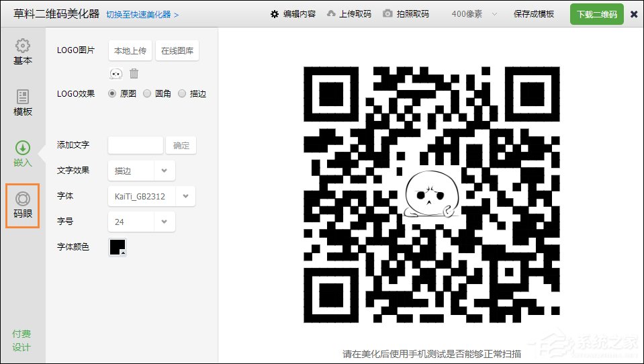Open the KaiTi_GB2312 font dropdown

tap(152, 196)
